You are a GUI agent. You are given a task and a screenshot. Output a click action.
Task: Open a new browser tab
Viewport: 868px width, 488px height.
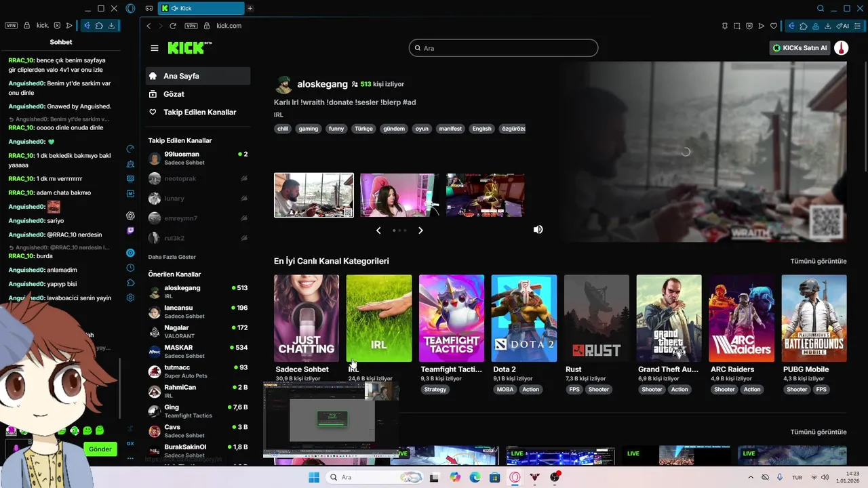click(250, 8)
